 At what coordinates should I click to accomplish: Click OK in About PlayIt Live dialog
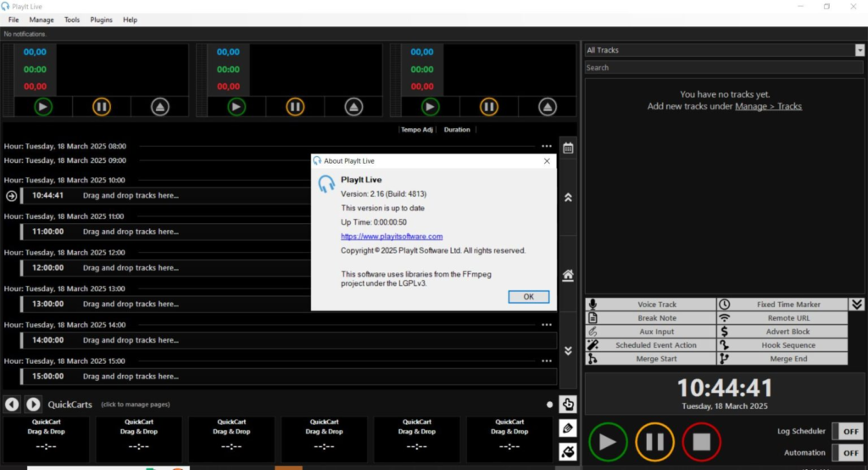[x=529, y=297]
